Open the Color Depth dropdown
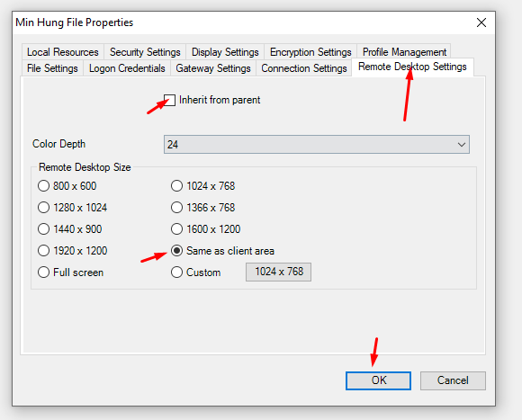The height and width of the screenshot is (420, 522). coord(317,144)
